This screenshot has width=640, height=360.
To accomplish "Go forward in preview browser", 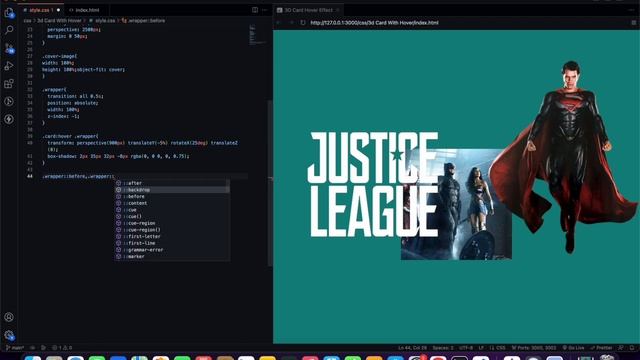I will [x=291, y=23].
